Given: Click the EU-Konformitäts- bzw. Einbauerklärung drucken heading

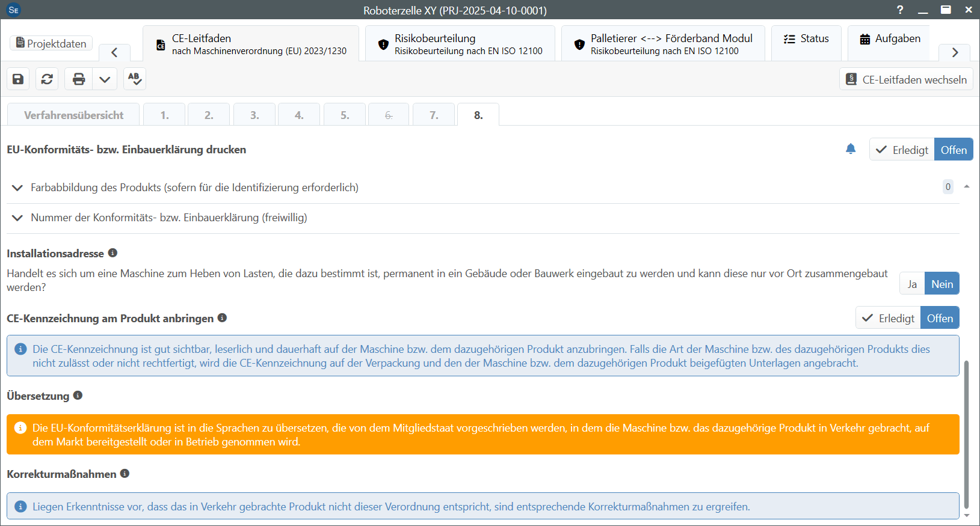Looking at the screenshot, I should pos(126,150).
